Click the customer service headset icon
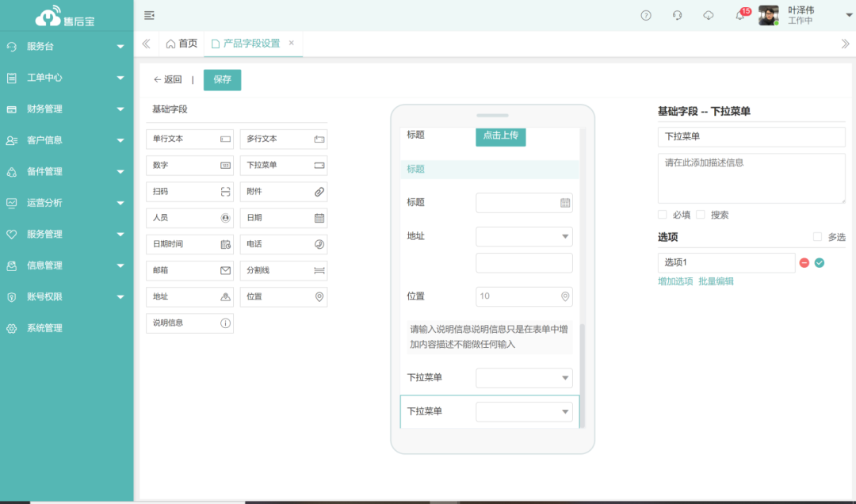 point(677,16)
